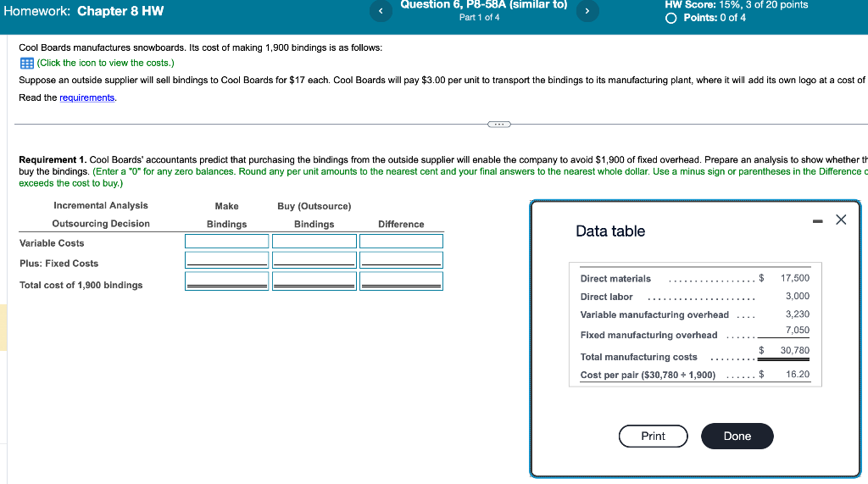
Task: Go to the previous question arrow
Action: pyautogui.click(x=381, y=10)
